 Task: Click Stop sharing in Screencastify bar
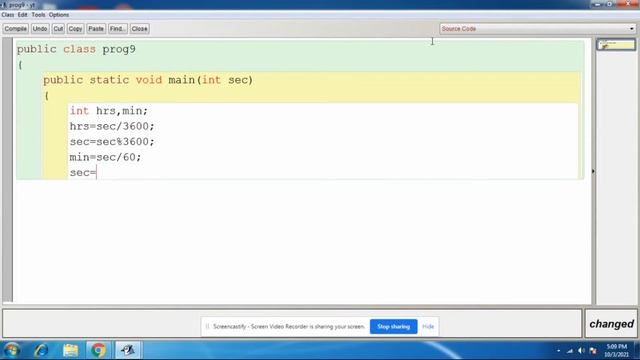(393, 327)
